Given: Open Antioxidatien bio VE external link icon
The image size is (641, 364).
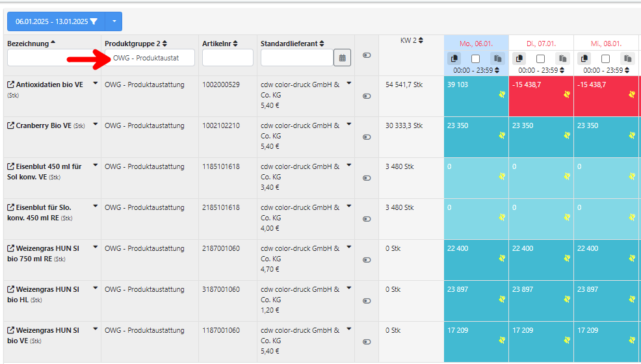Looking at the screenshot, I should (x=10, y=85).
